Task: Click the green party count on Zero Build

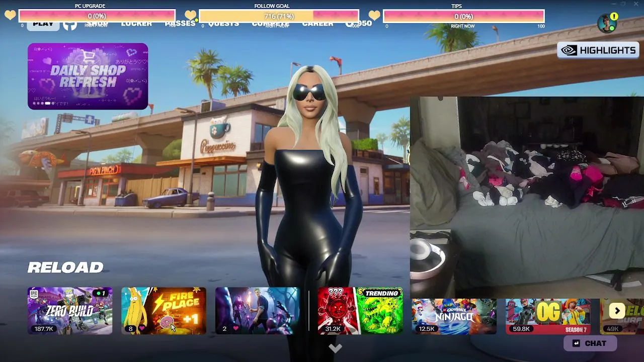Action: [x=101, y=293]
